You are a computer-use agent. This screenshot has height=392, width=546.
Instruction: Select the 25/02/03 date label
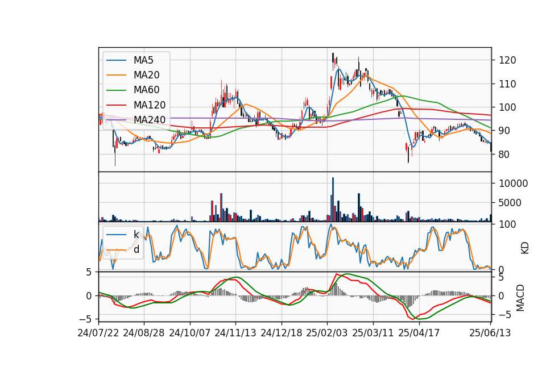point(327,333)
